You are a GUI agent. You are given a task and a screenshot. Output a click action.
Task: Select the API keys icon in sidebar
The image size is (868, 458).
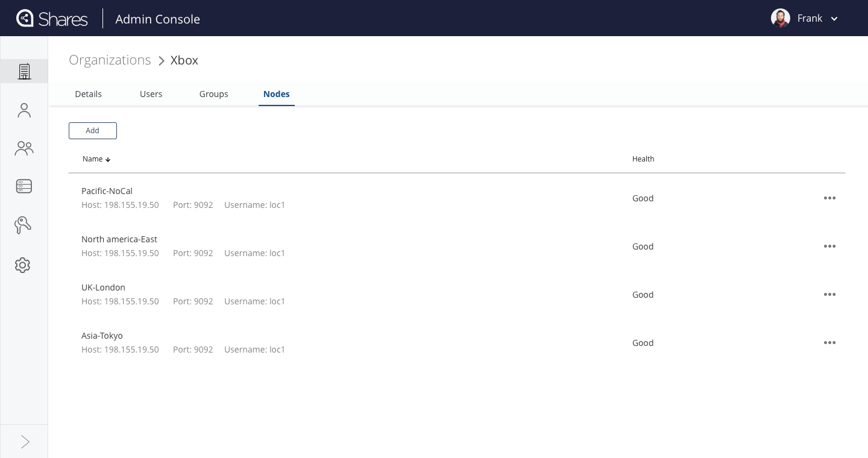coord(23,225)
